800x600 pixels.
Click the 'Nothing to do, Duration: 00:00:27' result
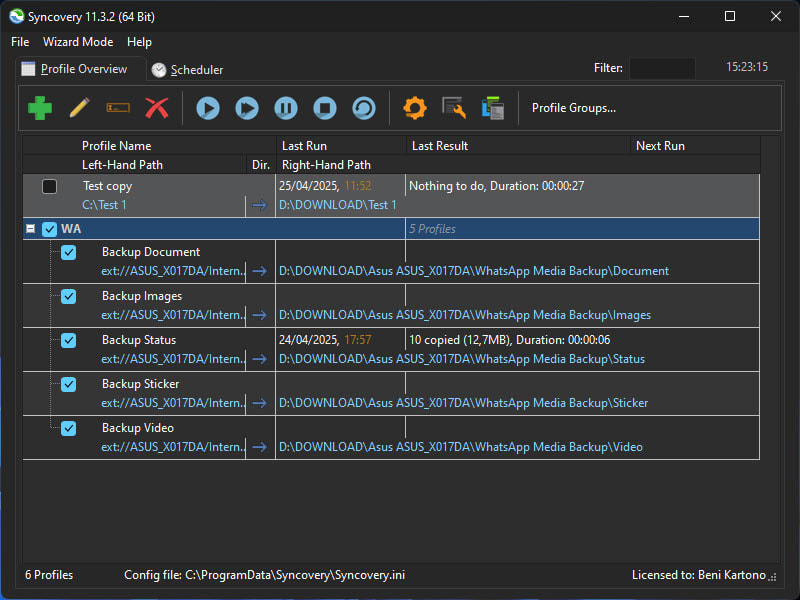(496, 186)
